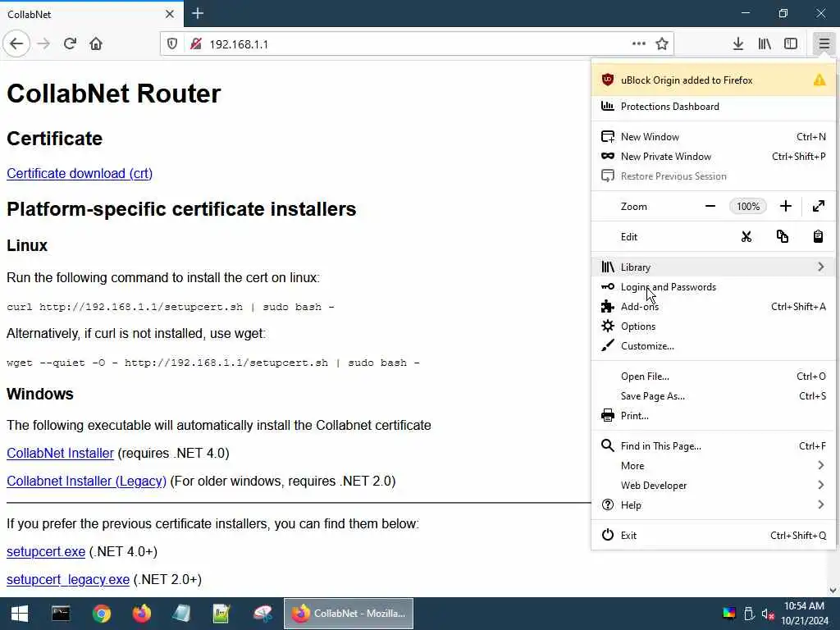
Task: Click the forward arrow navigation button
Action: pyautogui.click(x=44, y=44)
